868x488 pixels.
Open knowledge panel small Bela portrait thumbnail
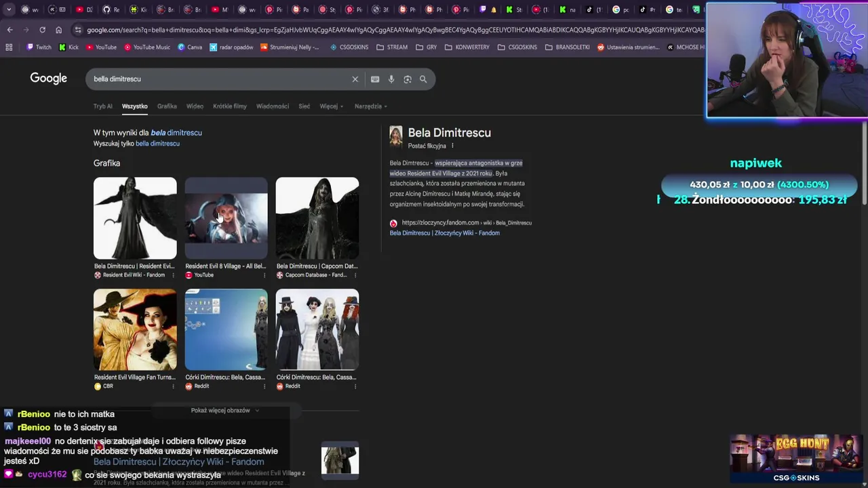[x=396, y=136]
